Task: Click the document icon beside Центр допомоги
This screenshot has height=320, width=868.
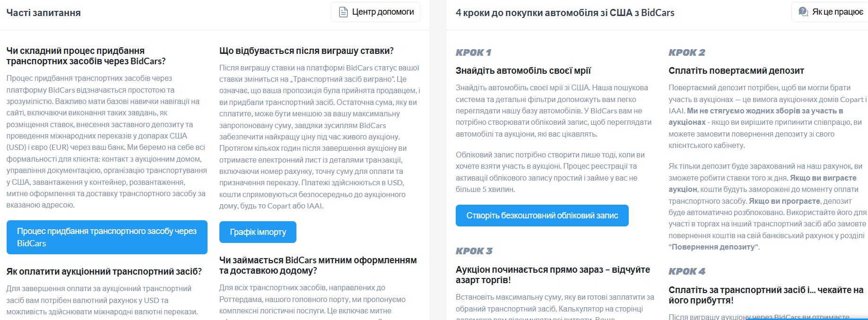Action: (343, 12)
